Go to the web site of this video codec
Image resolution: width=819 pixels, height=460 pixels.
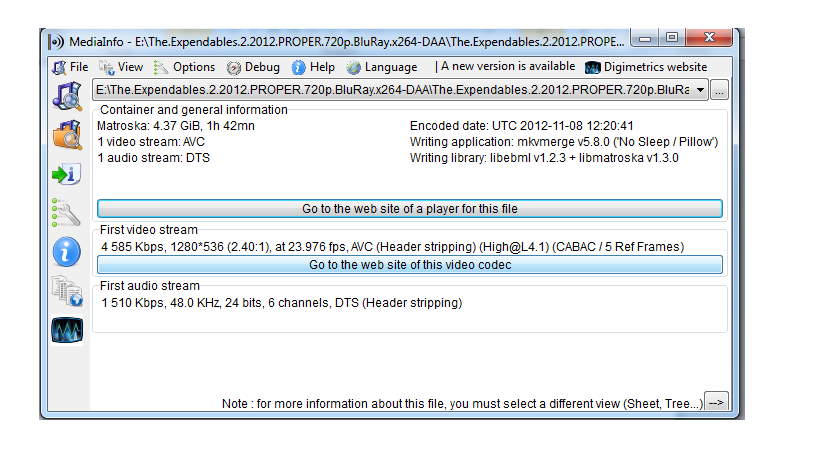click(x=410, y=265)
